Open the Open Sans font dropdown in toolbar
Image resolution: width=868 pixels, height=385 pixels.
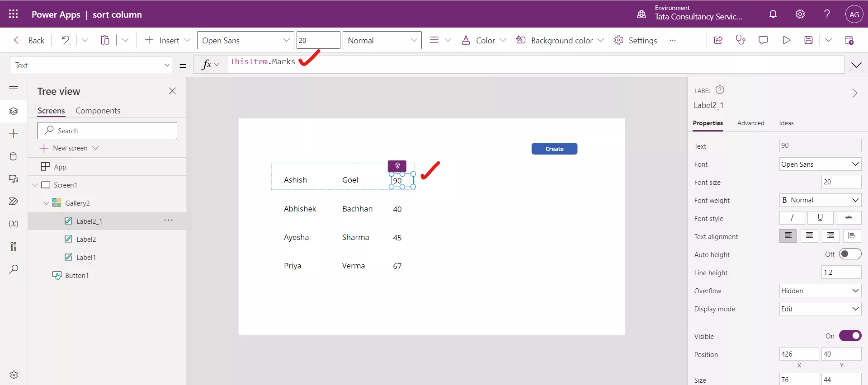[x=245, y=40]
